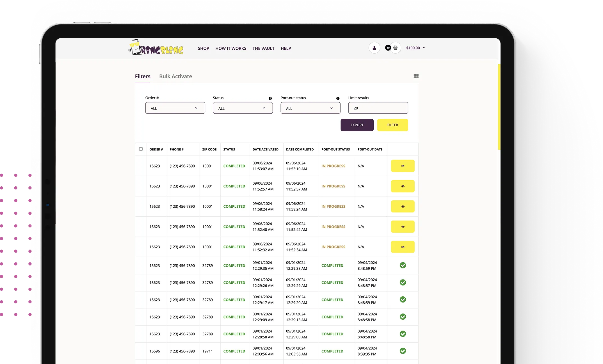Screen dimensions: 603x364
Task: Open THE VAULT navigation link
Action: pos(264,48)
